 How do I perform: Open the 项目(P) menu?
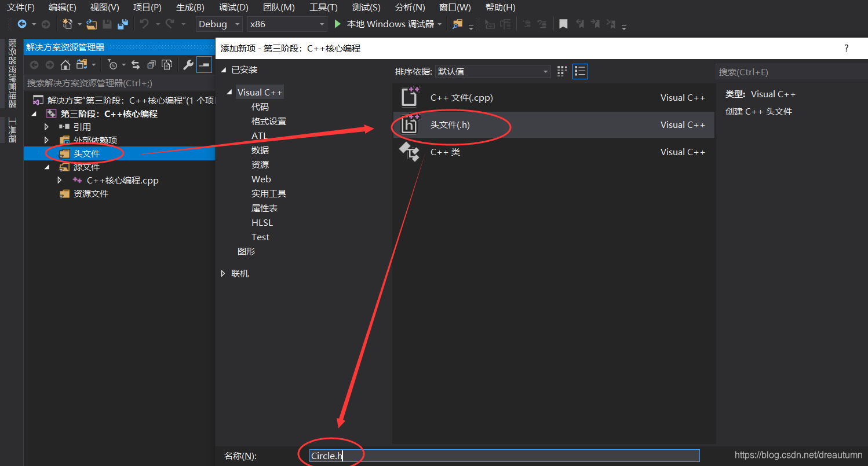click(147, 8)
